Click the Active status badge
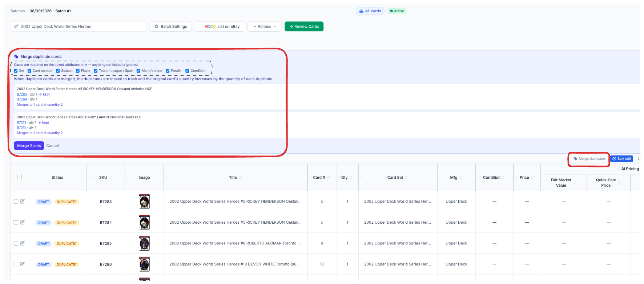The height and width of the screenshot is (284, 644). click(x=397, y=11)
